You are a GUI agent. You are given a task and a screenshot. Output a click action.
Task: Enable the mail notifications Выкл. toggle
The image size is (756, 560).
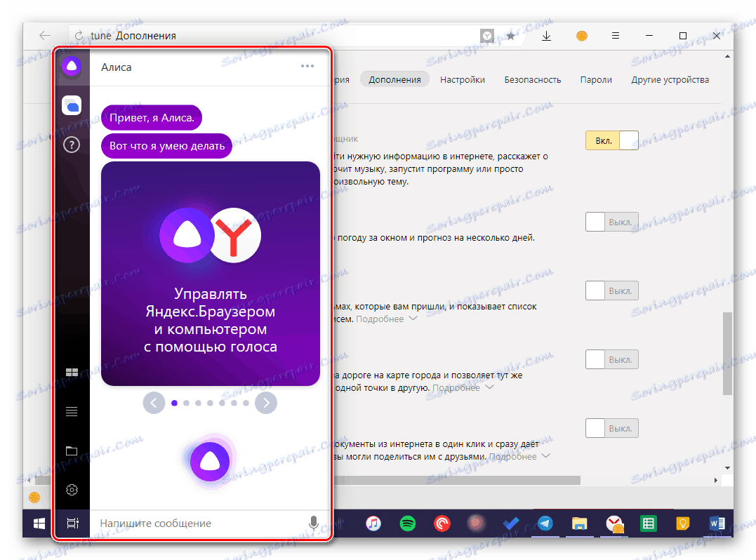coord(612,291)
